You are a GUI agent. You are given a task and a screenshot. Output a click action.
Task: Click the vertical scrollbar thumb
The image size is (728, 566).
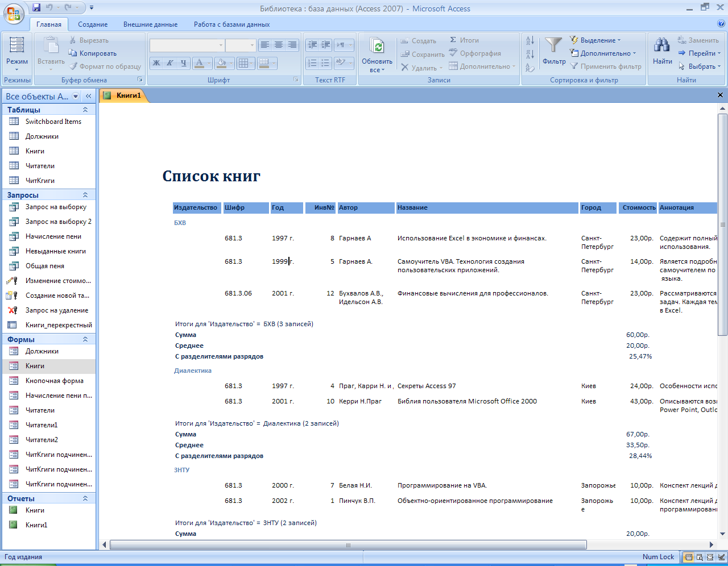(x=723, y=224)
